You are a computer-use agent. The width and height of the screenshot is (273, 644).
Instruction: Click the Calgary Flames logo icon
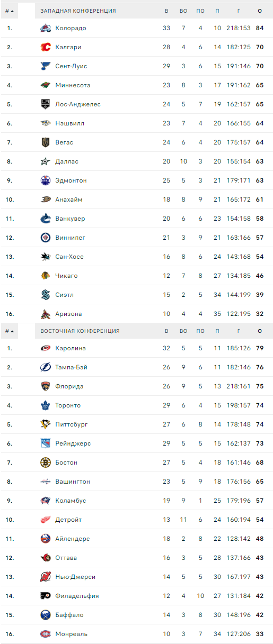(46, 47)
